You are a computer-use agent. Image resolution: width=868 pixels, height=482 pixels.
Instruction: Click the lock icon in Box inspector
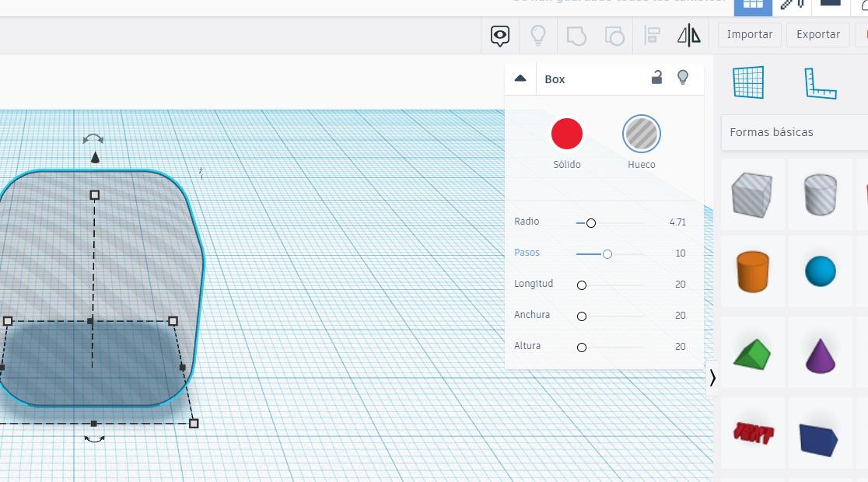pos(656,78)
